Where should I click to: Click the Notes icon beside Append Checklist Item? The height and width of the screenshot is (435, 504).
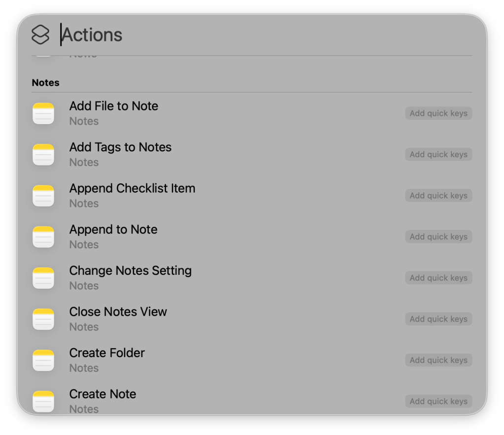pos(43,196)
